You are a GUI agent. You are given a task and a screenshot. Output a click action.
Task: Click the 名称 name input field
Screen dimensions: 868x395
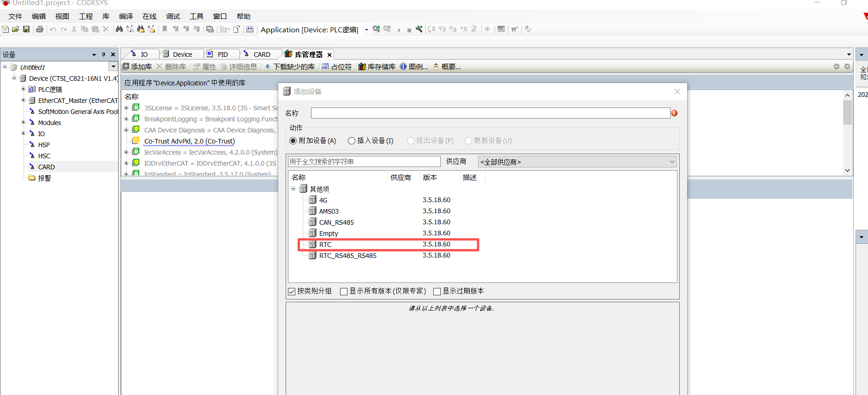click(491, 113)
